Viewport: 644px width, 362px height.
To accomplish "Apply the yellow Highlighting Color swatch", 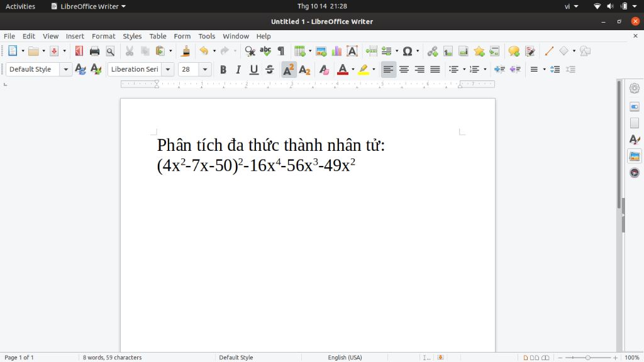I will click(x=363, y=69).
